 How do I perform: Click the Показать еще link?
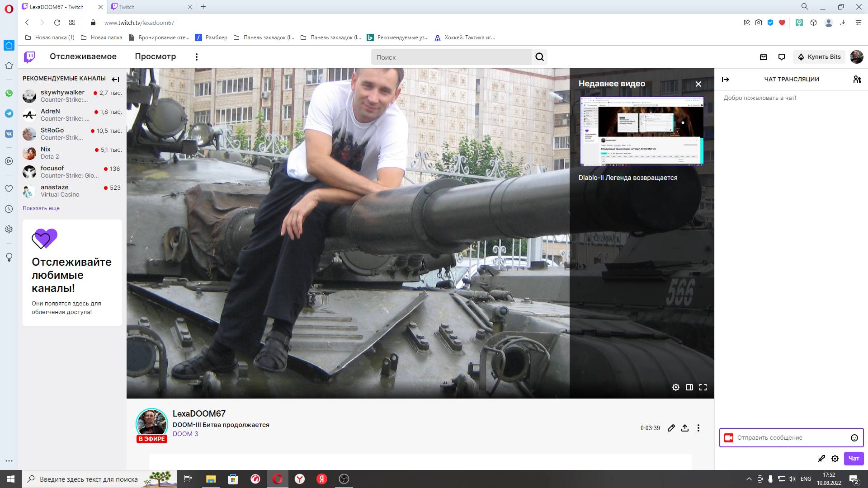pyautogui.click(x=41, y=208)
